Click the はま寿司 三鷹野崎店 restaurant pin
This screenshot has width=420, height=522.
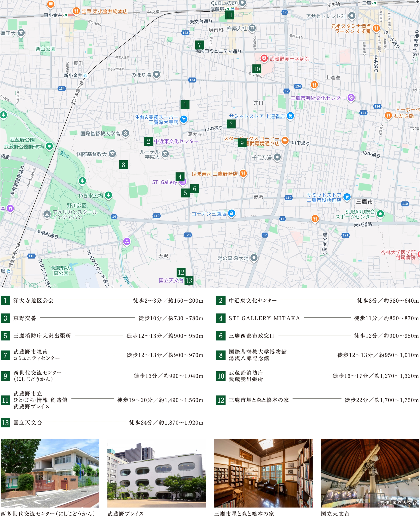point(243,173)
